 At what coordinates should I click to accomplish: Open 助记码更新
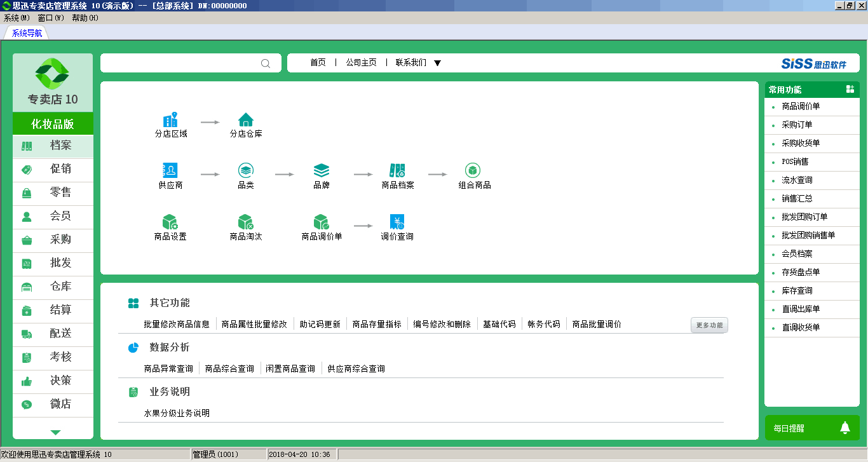(x=320, y=324)
